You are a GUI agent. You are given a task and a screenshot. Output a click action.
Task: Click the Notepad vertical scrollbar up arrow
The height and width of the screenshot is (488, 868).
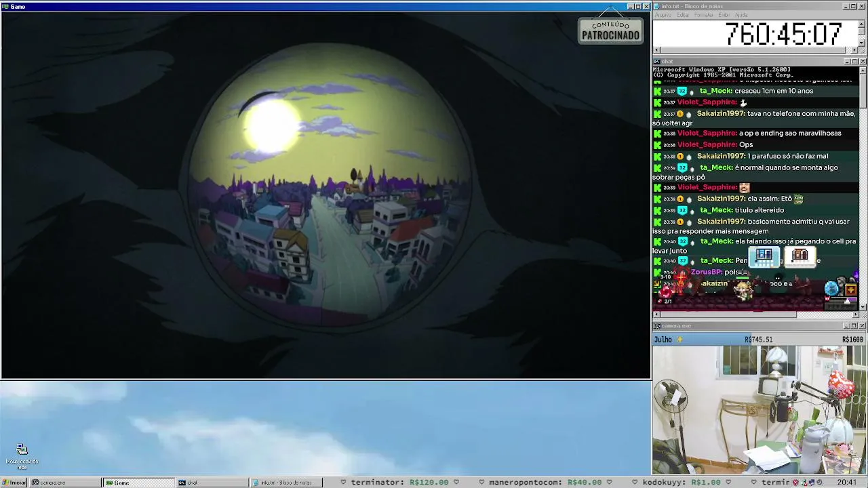[862, 24]
